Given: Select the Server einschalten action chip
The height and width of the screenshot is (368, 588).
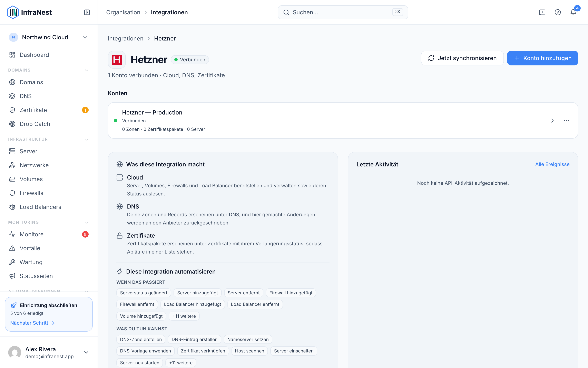Looking at the screenshot, I should (x=294, y=351).
